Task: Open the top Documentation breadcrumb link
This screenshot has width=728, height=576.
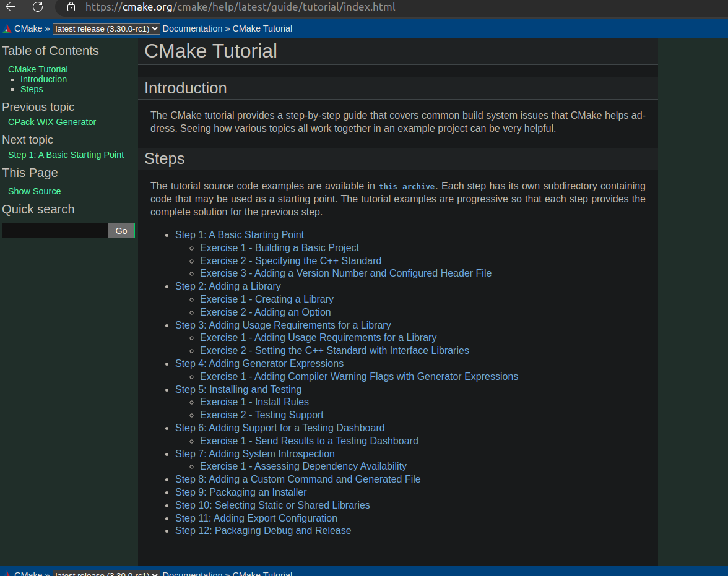Action: [x=192, y=29]
